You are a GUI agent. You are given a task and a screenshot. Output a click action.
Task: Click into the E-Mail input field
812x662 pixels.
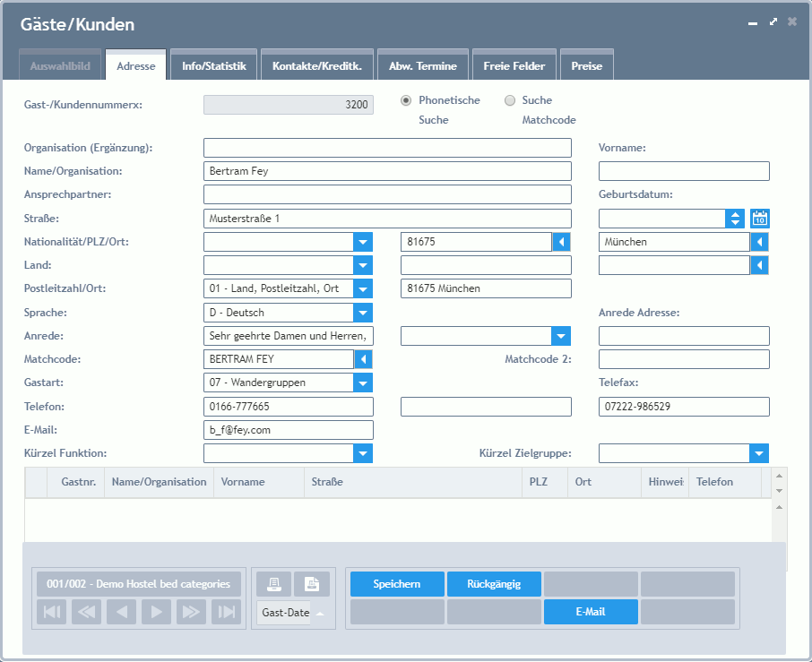pos(289,430)
